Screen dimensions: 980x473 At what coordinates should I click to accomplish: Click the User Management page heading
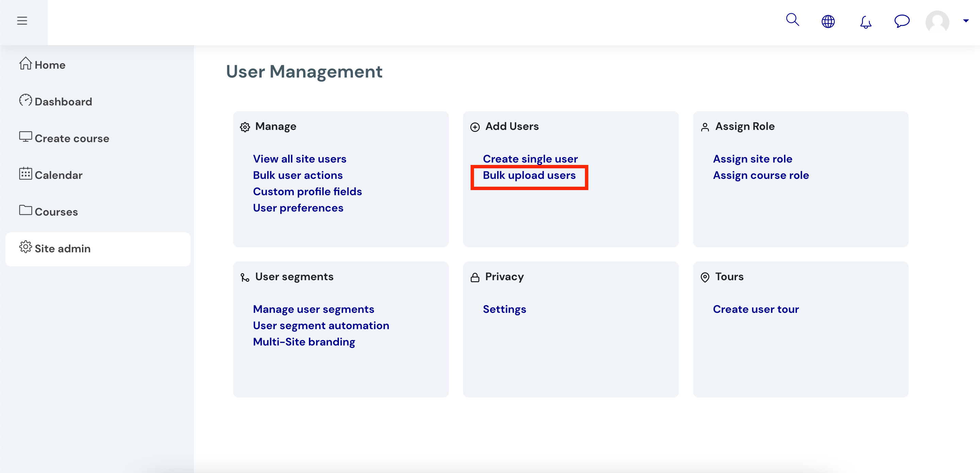click(x=304, y=71)
